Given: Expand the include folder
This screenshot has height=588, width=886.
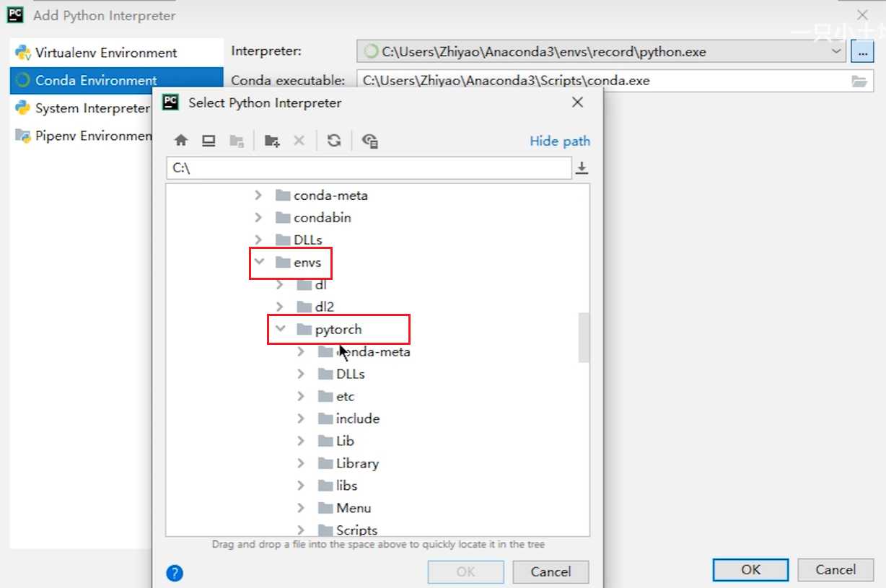Looking at the screenshot, I should (x=301, y=419).
